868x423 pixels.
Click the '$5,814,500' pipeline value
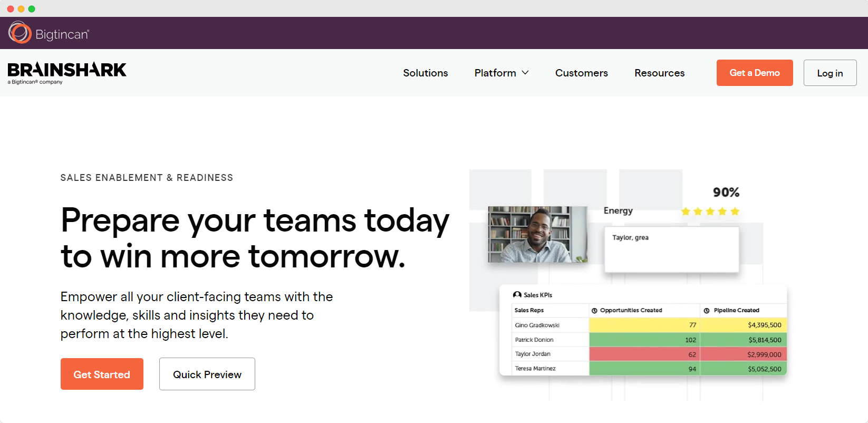pos(765,340)
